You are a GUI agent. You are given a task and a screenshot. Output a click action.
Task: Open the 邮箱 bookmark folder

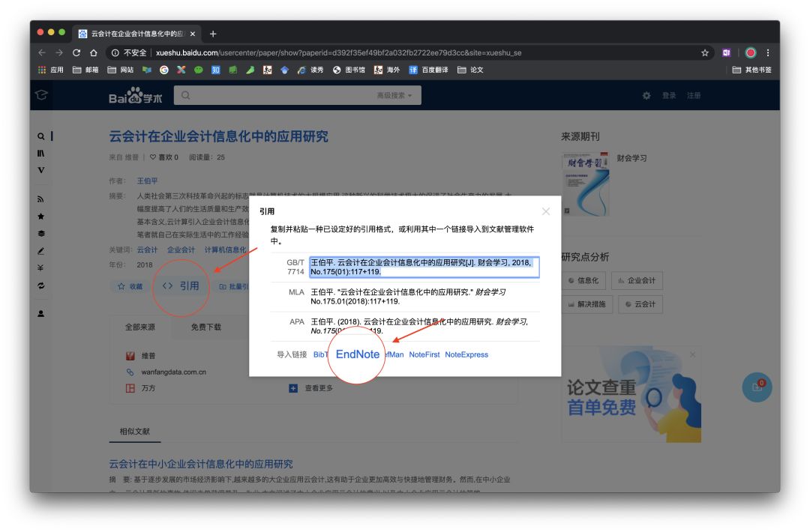pos(85,70)
